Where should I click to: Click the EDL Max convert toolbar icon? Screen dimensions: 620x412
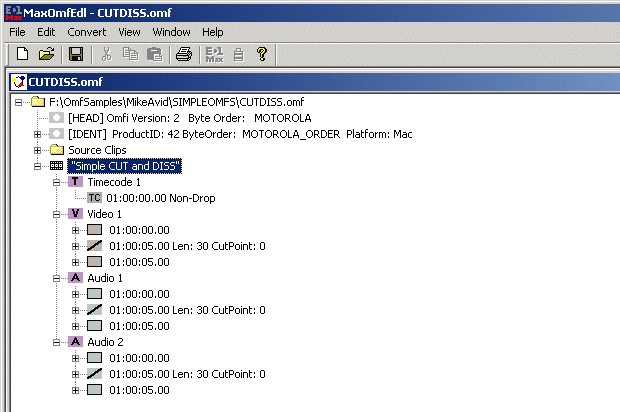pyautogui.click(x=215, y=55)
